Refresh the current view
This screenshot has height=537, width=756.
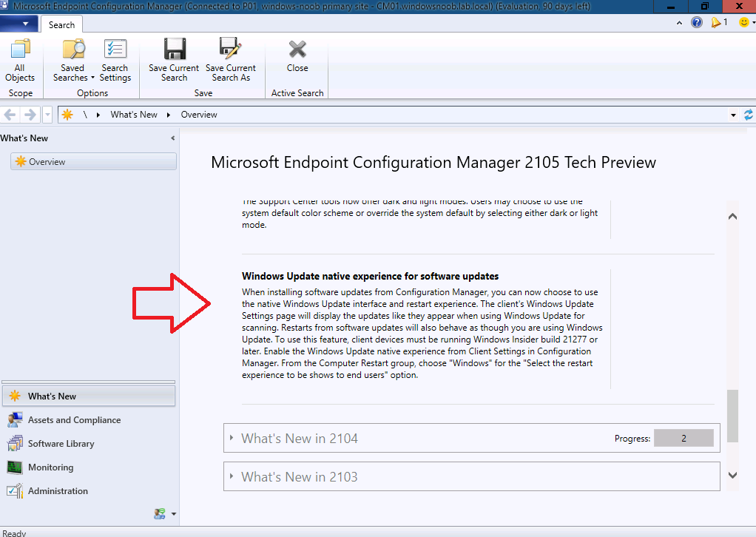tap(749, 115)
